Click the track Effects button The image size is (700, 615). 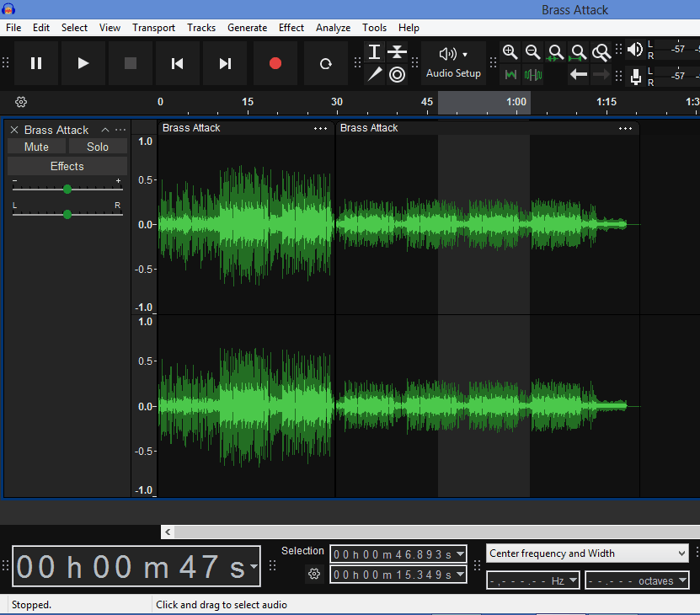coord(67,166)
